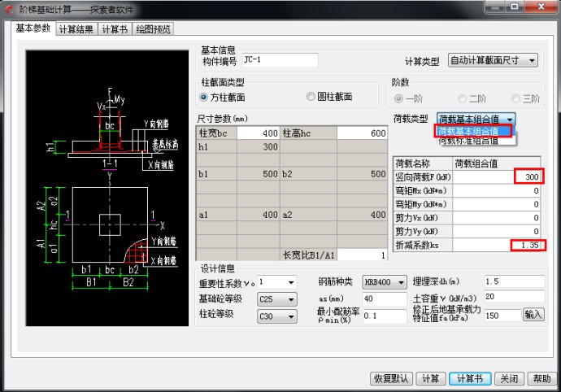Click the 最小配筋率 field showing 0.1
Screen dimensions: 561x392
tap(385, 316)
